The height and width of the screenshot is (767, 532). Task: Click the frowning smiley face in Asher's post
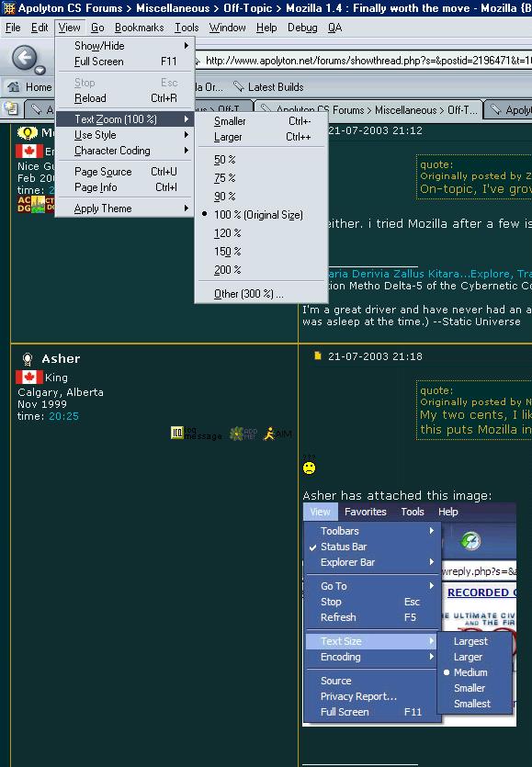pyautogui.click(x=310, y=468)
